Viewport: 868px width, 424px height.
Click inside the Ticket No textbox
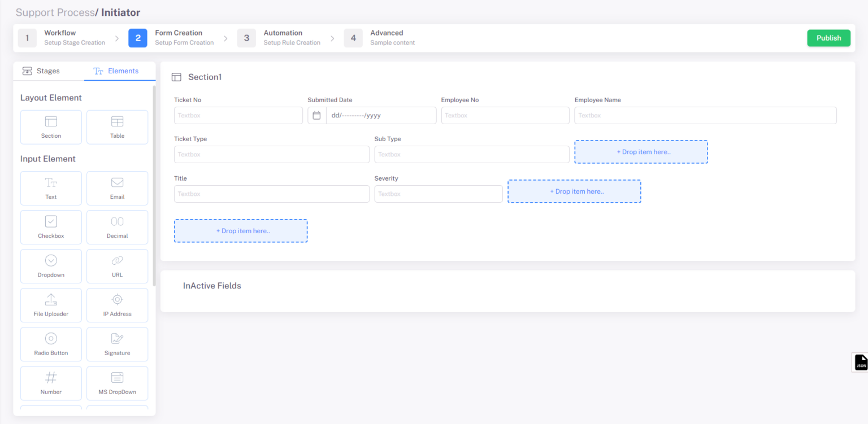pos(238,115)
